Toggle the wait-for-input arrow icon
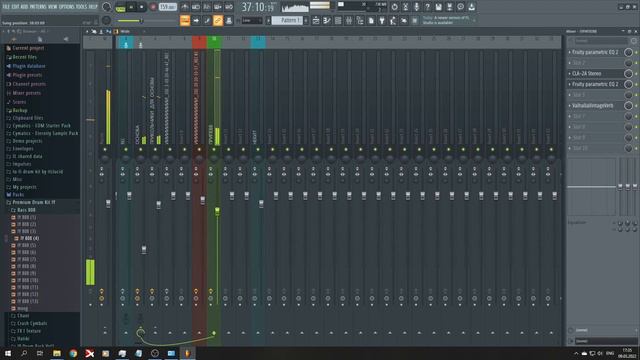 [196, 20]
